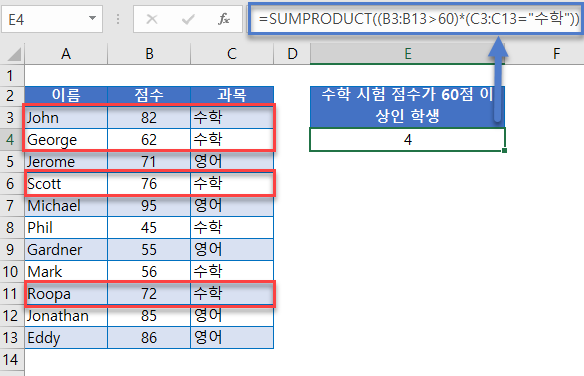Click the 수학 시험 점수가 60점 이상인 학생 header cell

(407, 106)
